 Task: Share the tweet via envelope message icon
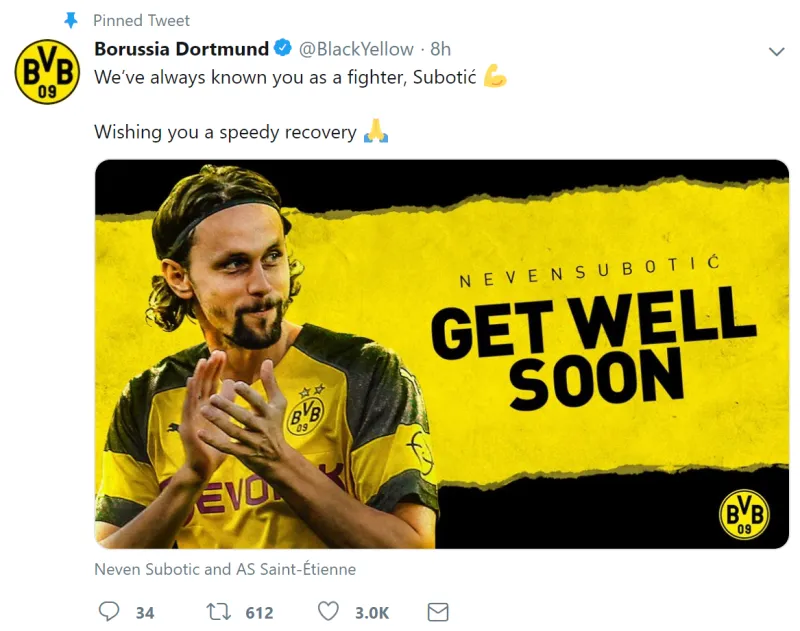(438, 612)
